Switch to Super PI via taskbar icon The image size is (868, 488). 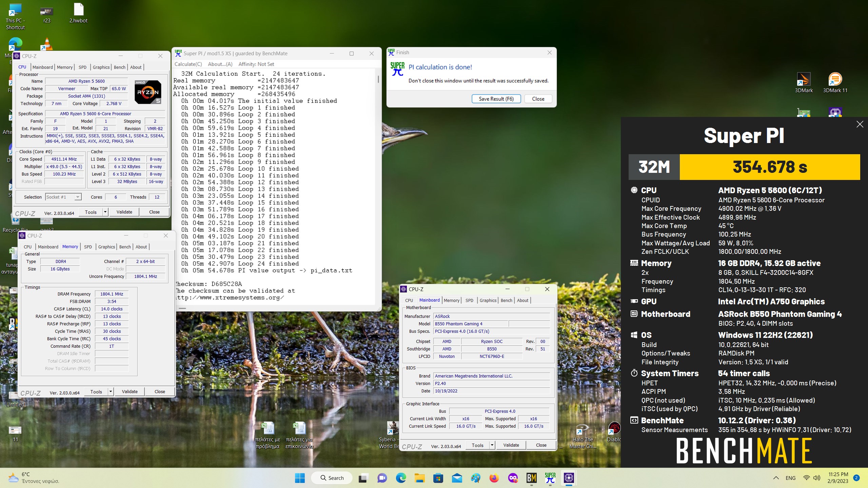pyautogui.click(x=550, y=478)
